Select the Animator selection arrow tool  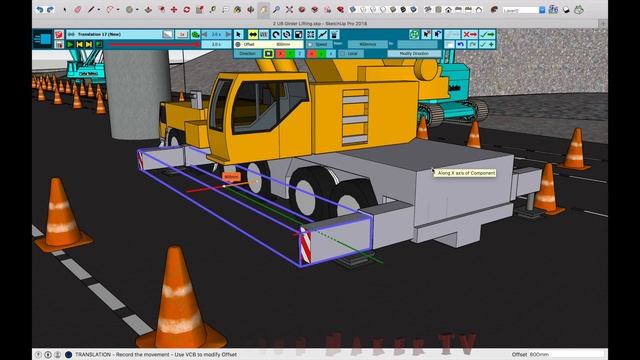click(x=239, y=35)
